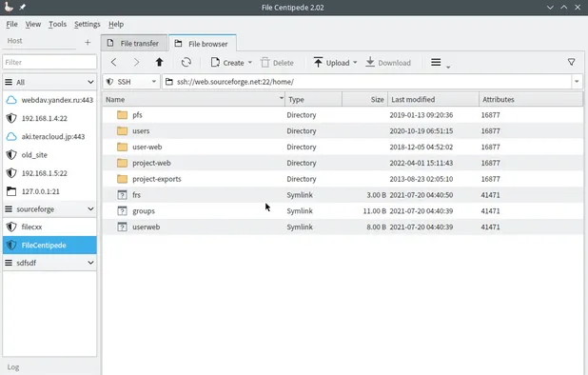Screen dimensions: 588x375
Task: Open the File menu
Action: click(x=11, y=24)
